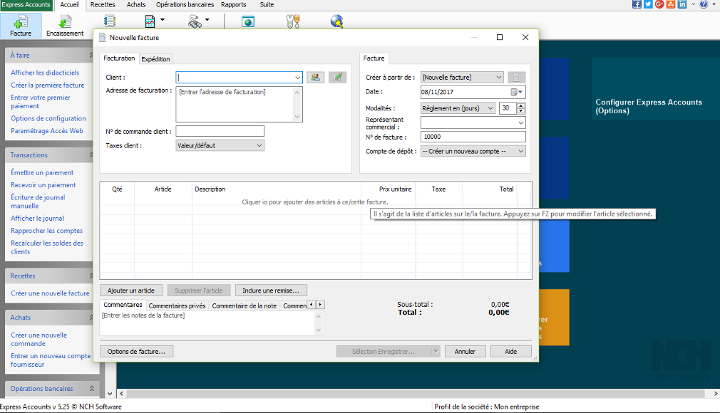Screen dimensions: 720x413
Task: Click the reports chart toolbar icon
Action: 150,21
